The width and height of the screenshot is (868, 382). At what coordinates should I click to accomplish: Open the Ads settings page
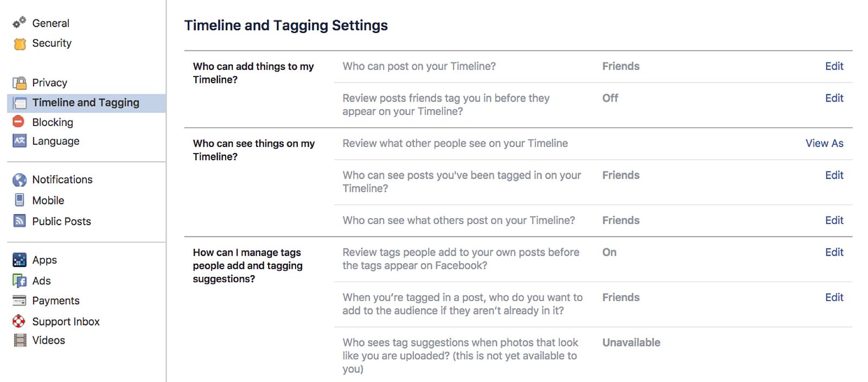pos(41,281)
